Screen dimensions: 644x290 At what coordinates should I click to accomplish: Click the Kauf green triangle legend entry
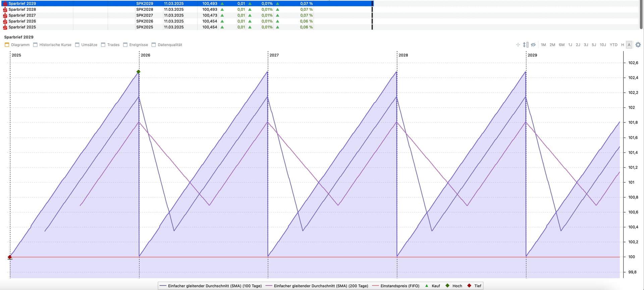432,286
